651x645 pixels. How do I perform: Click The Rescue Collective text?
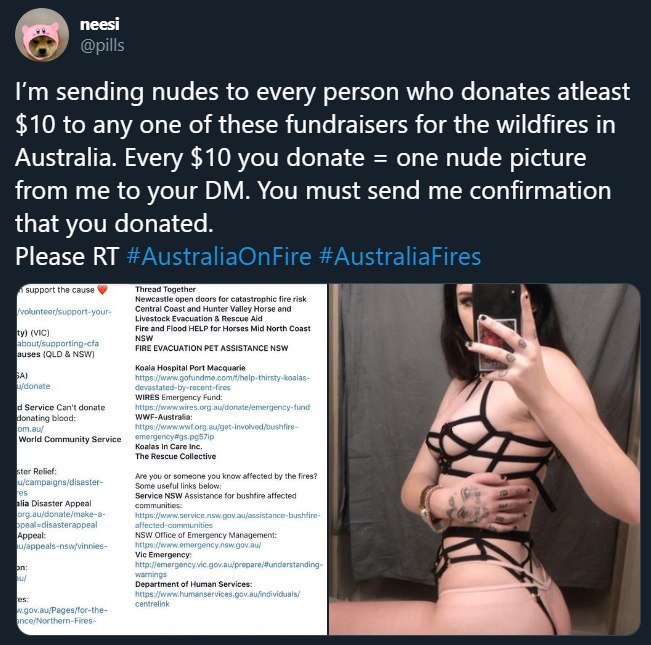tap(175, 456)
